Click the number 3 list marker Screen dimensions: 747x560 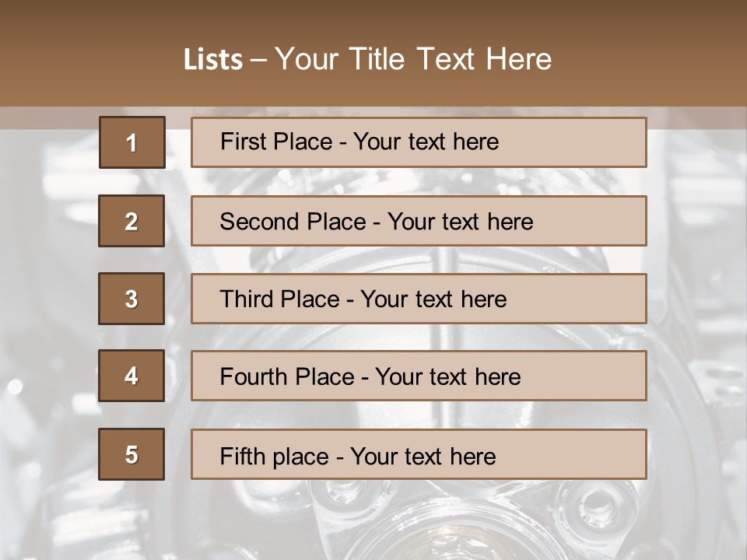pyautogui.click(x=132, y=299)
